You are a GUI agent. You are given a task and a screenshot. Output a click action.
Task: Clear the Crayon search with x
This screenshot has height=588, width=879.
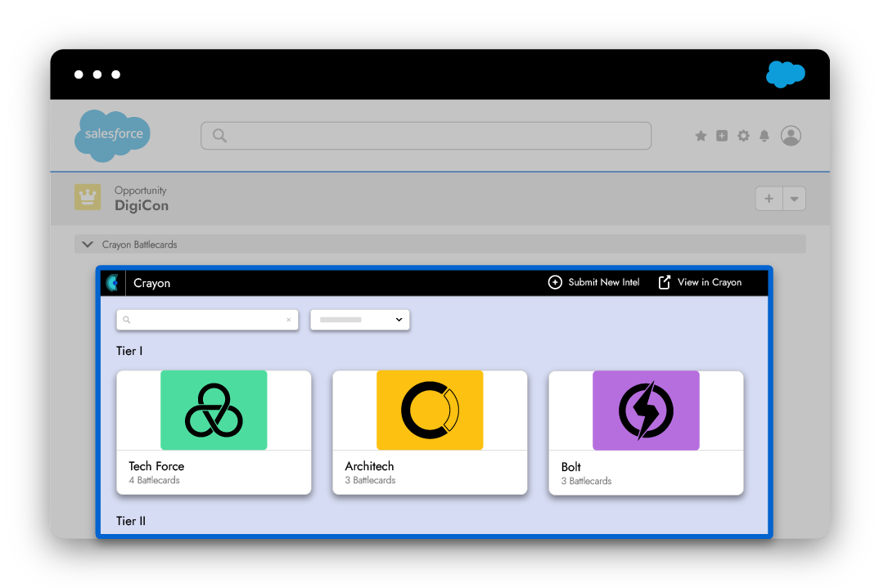click(288, 320)
